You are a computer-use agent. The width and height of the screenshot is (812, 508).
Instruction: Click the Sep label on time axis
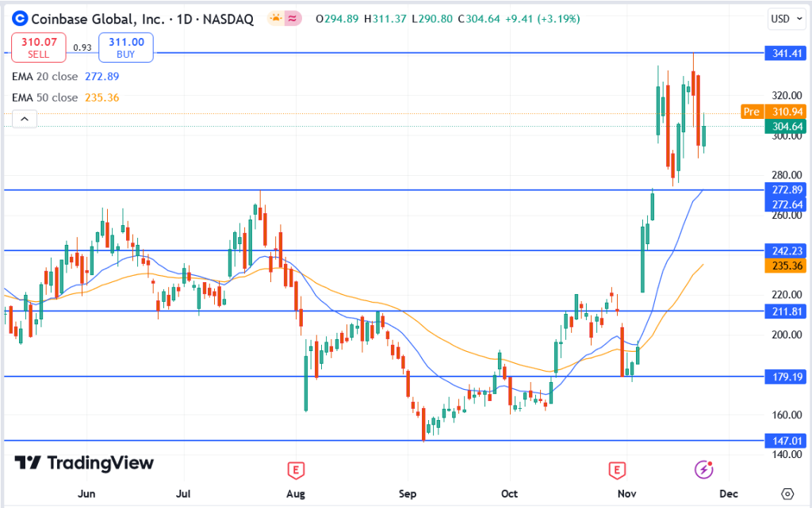pyautogui.click(x=407, y=494)
